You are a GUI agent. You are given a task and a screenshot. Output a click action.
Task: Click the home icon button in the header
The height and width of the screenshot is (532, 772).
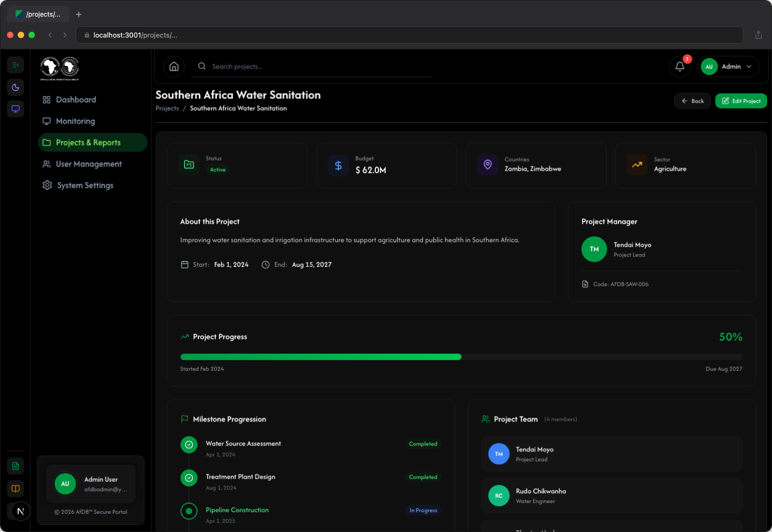(x=174, y=67)
